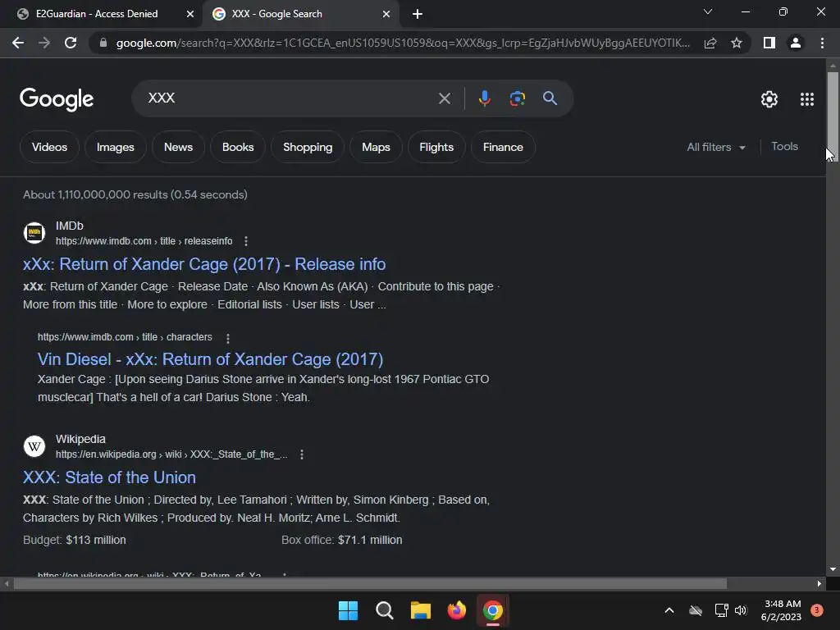This screenshot has height=630, width=840.
Task: Open volume control in tray
Action: tap(741, 610)
